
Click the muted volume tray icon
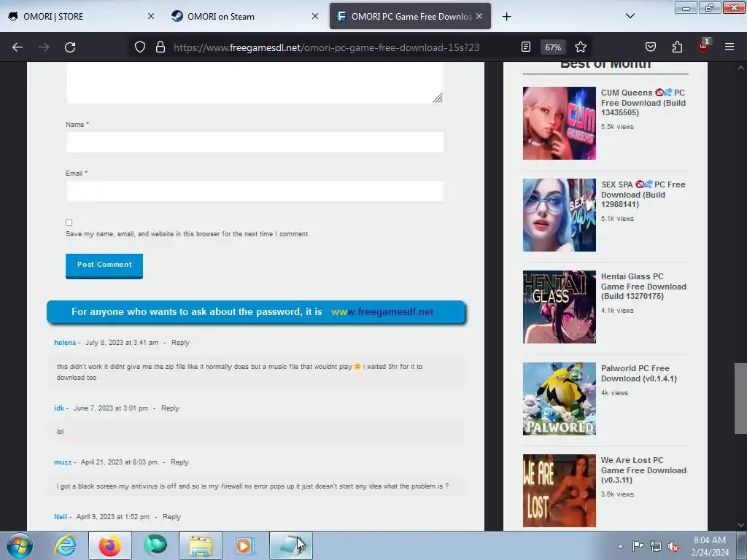click(673, 547)
